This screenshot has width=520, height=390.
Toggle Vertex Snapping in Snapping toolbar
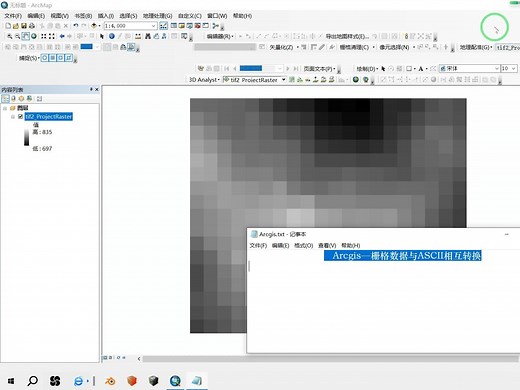tap(60, 58)
